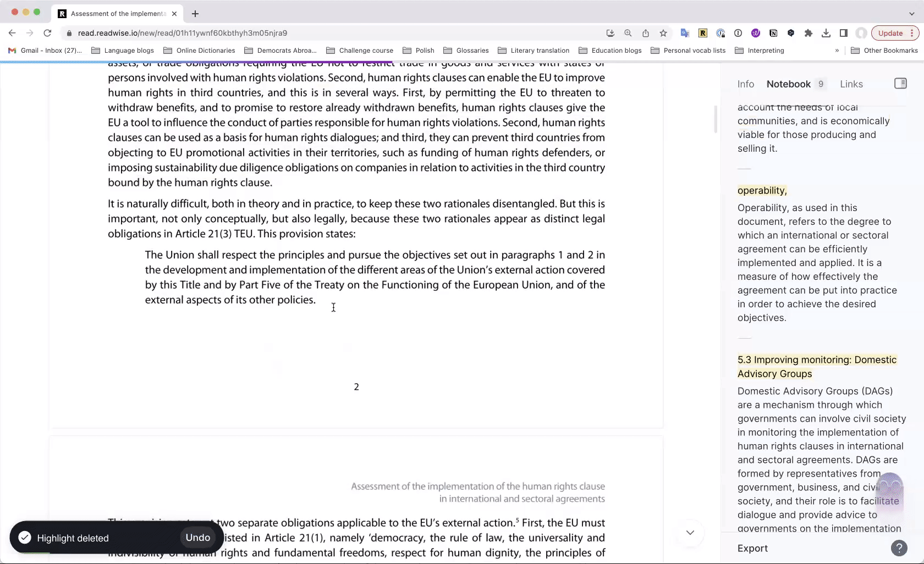
Task: Switch to the Notebook tab
Action: [788, 84]
